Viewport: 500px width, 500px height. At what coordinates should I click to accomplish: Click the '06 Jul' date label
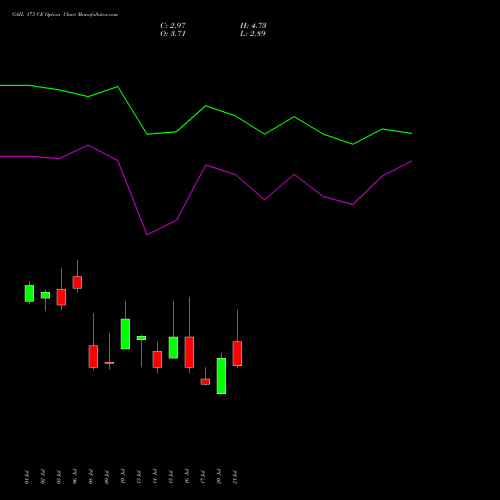click(x=75, y=477)
